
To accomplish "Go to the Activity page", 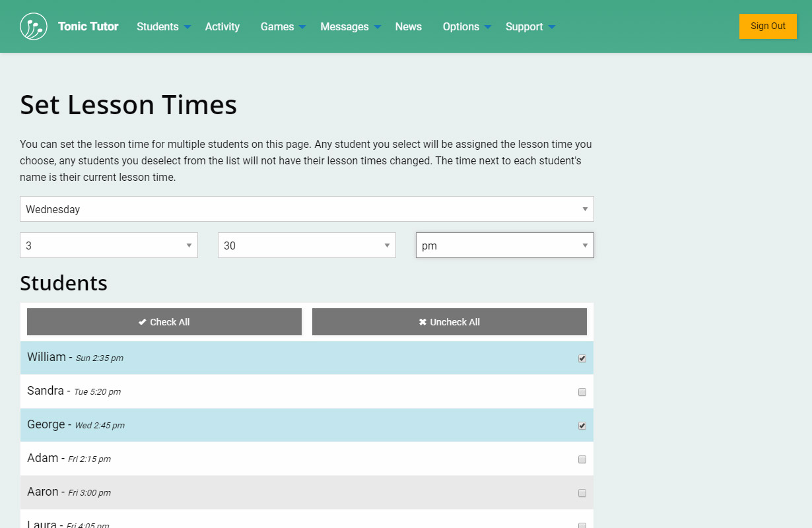I will [x=222, y=27].
